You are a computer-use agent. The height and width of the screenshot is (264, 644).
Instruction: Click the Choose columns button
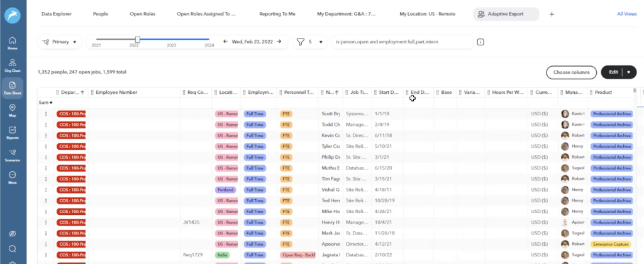click(x=571, y=72)
